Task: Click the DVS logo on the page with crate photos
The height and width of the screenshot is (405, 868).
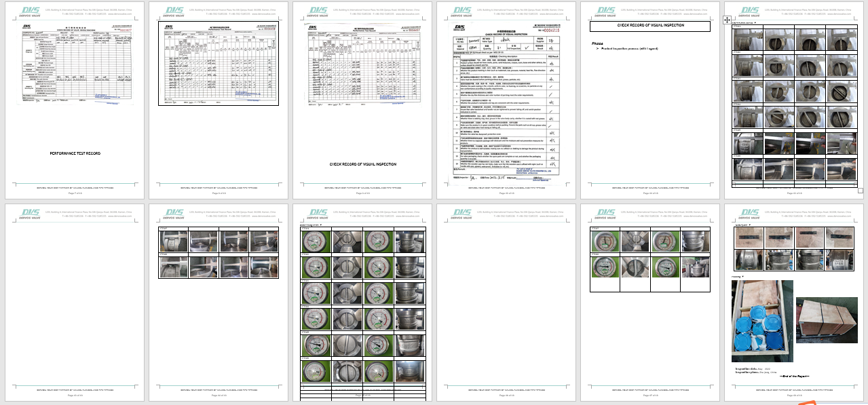Action: tap(750, 214)
